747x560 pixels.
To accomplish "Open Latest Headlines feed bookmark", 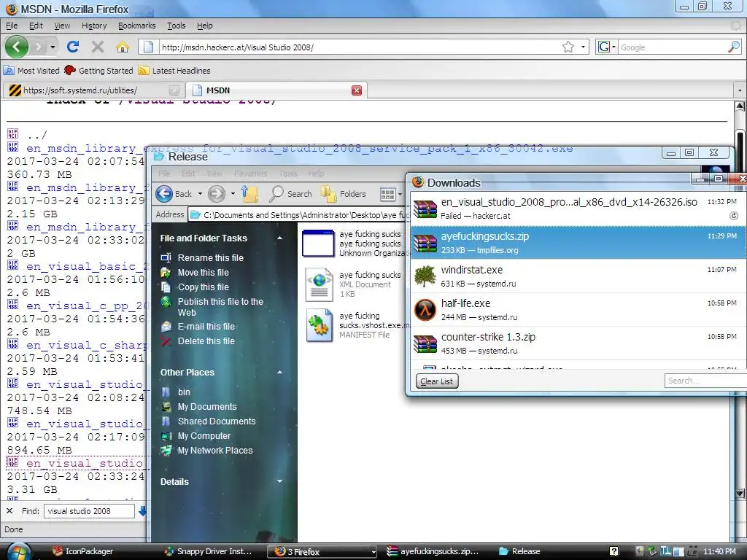I will point(174,71).
